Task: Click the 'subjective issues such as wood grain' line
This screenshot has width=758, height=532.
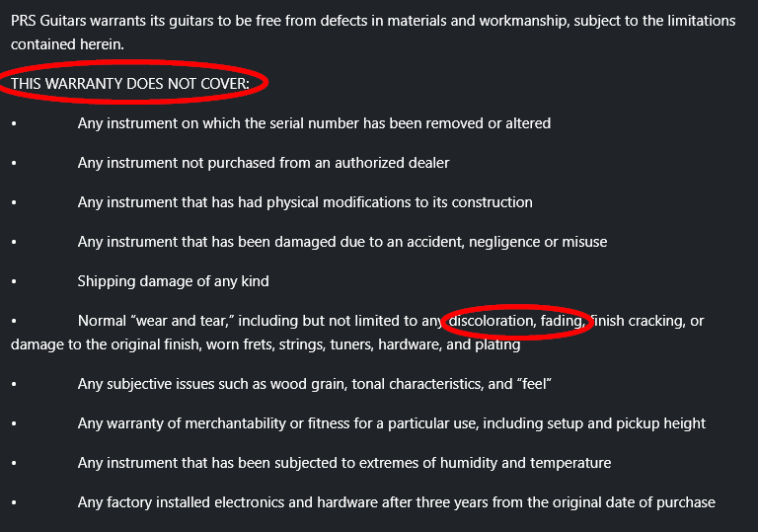Action: pyautogui.click(x=315, y=384)
